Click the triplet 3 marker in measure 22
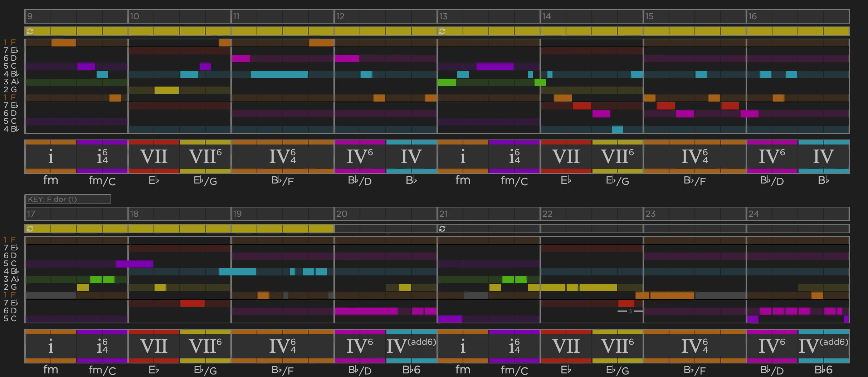The height and width of the screenshot is (377, 868). (x=630, y=311)
